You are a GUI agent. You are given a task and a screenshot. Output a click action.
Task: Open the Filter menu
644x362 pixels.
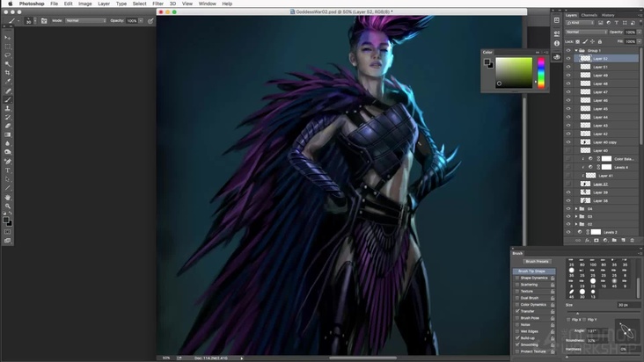tap(157, 4)
